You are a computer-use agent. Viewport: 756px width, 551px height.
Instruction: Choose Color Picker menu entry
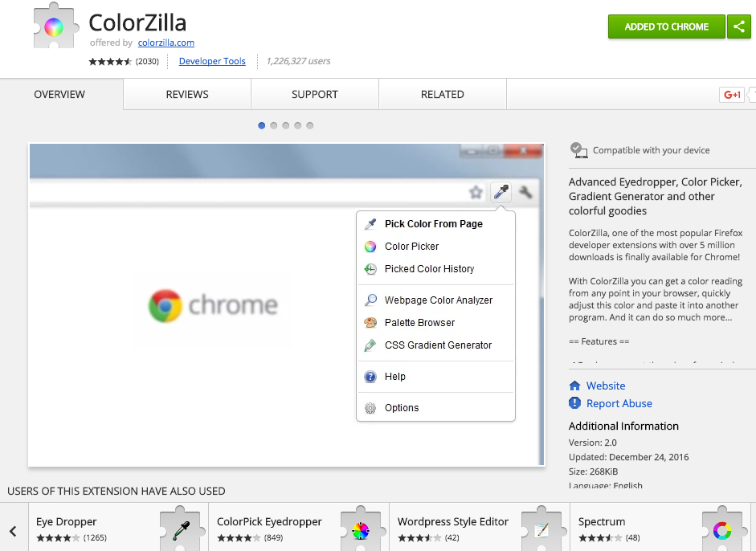pos(436,247)
